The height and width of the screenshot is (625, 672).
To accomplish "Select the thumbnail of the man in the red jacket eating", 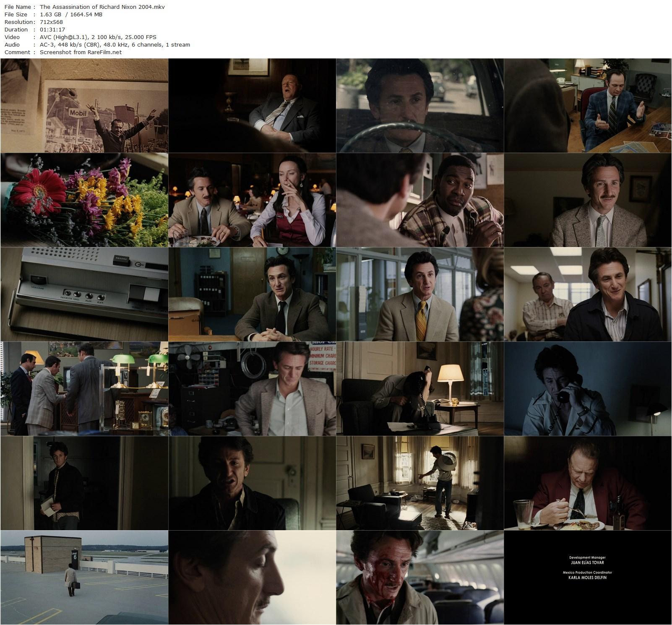I will coord(588,483).
